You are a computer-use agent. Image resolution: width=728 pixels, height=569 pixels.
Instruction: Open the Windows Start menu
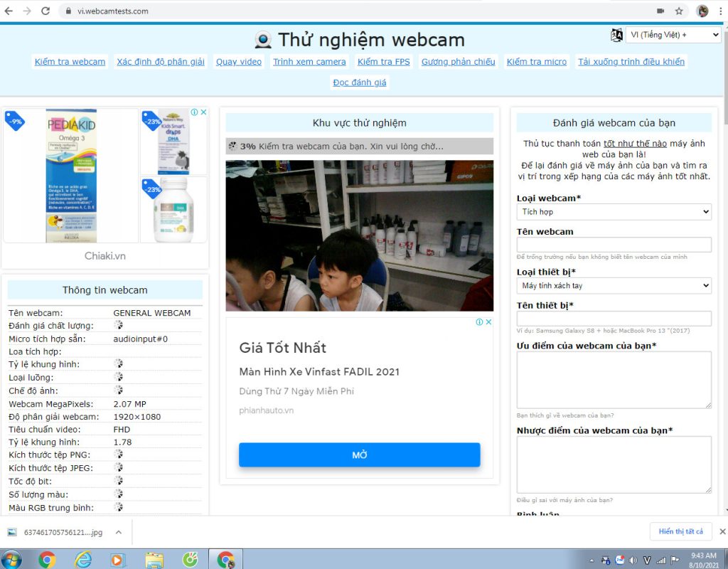pos(11,559)
